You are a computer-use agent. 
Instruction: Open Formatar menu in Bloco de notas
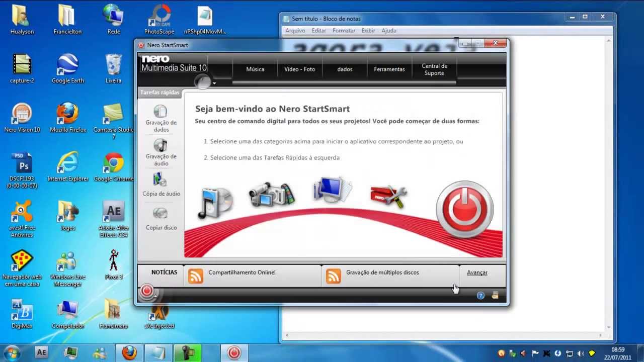coord(344,31)
